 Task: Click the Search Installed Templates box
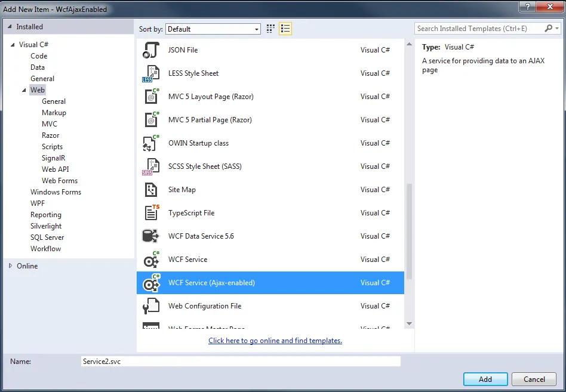point(479,29)
